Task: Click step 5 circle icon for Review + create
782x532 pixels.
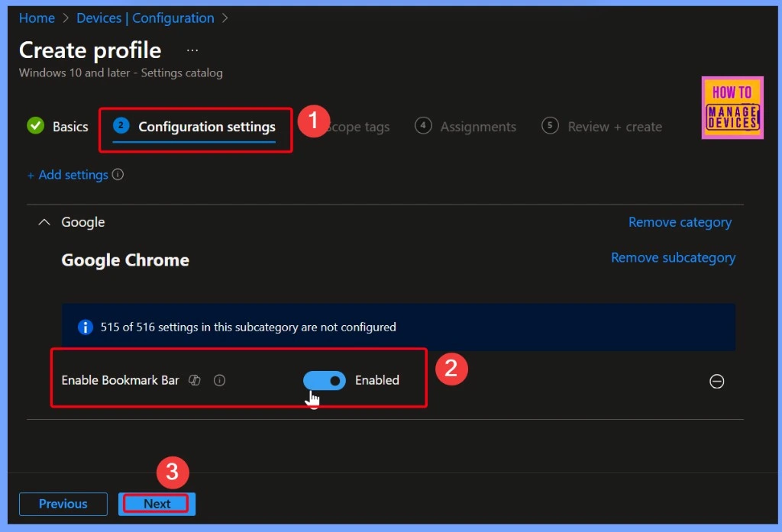Action: pyautogui.click(x=550, y=126)
